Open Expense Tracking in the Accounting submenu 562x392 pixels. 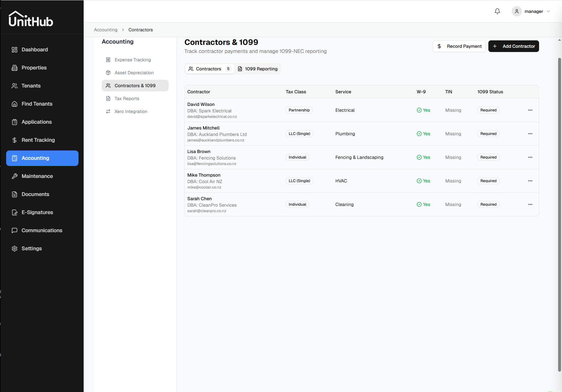coord(135,60)
